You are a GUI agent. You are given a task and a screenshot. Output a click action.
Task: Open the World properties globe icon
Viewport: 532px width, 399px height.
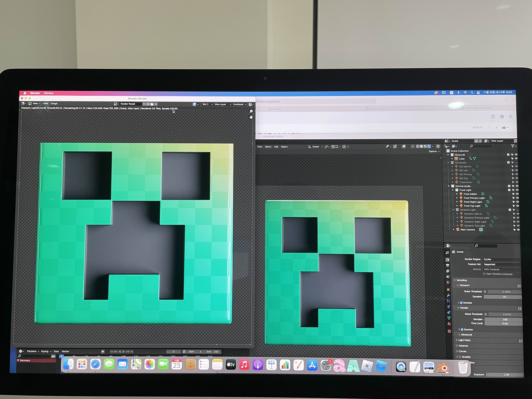(448, 283)
